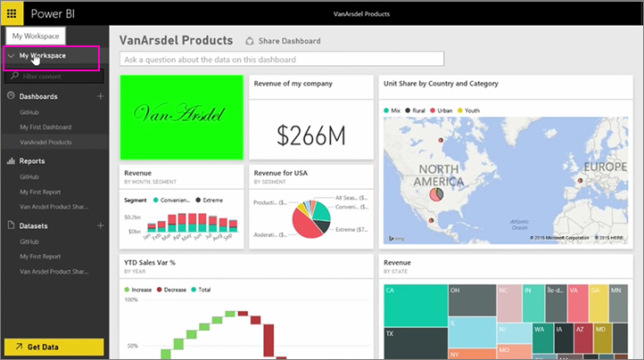Click the Power BI title text
The width and height of the screenshot is (644, 360).
pos(53,14)
